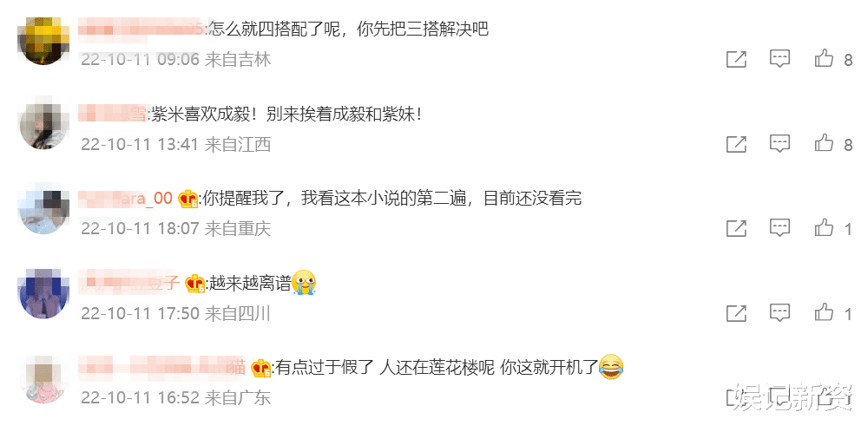This screenshot has width=868, height=432.
Task: Click crown badge beside ara_00 username
Action: pyautogui.click(x=188, y=200)
